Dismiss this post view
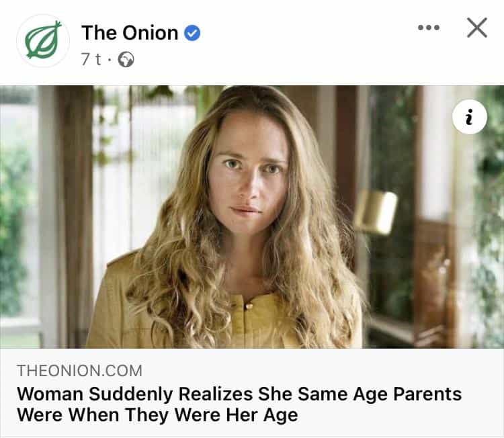 (x=476, y=28)
